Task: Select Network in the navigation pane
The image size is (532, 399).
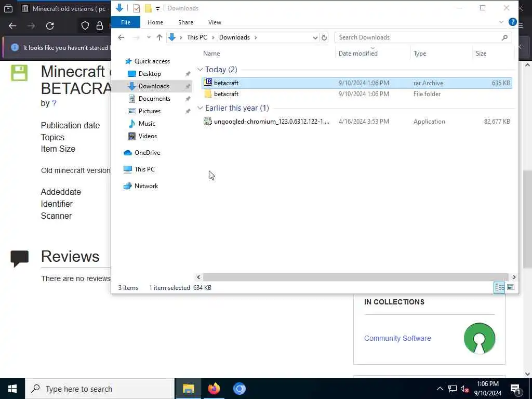Action: tap(146, 186)
